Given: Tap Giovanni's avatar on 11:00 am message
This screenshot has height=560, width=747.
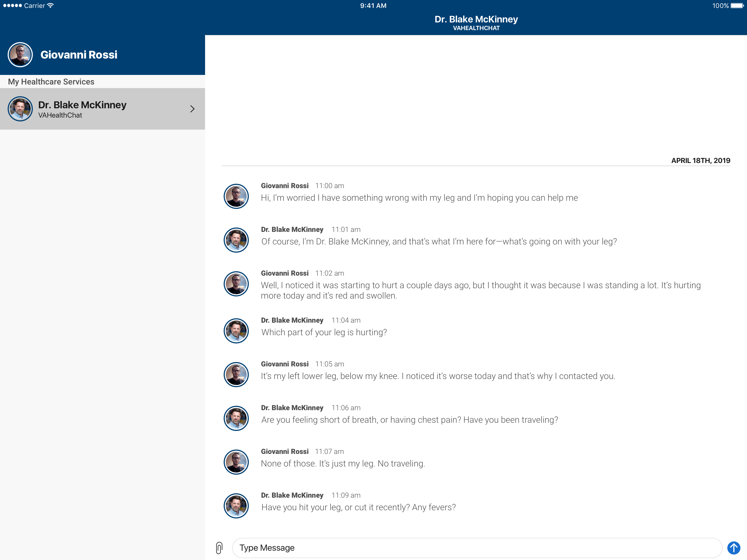Looking at the screenshot, I should tap(236, 196).
